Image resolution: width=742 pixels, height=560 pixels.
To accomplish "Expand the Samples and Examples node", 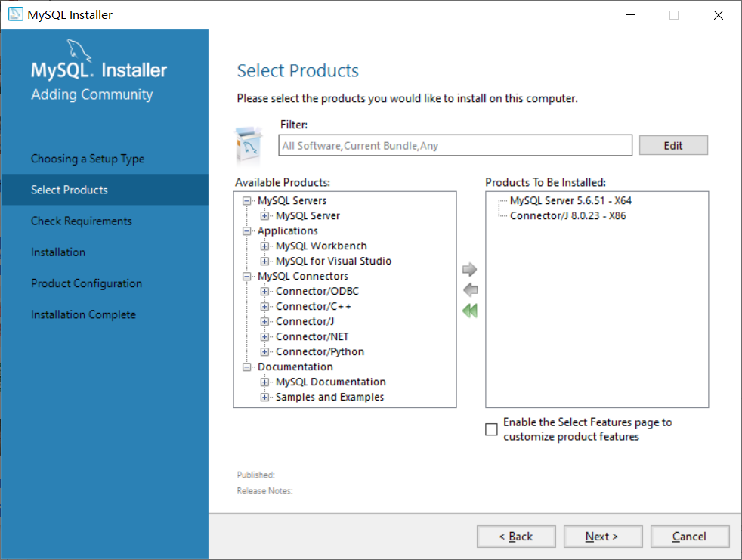I will [x=264, y=398].
